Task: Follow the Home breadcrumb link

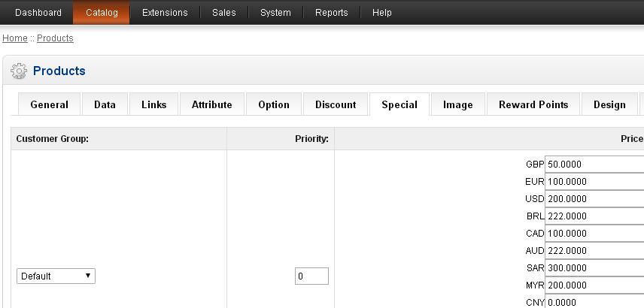Action: tap(15, 38)
